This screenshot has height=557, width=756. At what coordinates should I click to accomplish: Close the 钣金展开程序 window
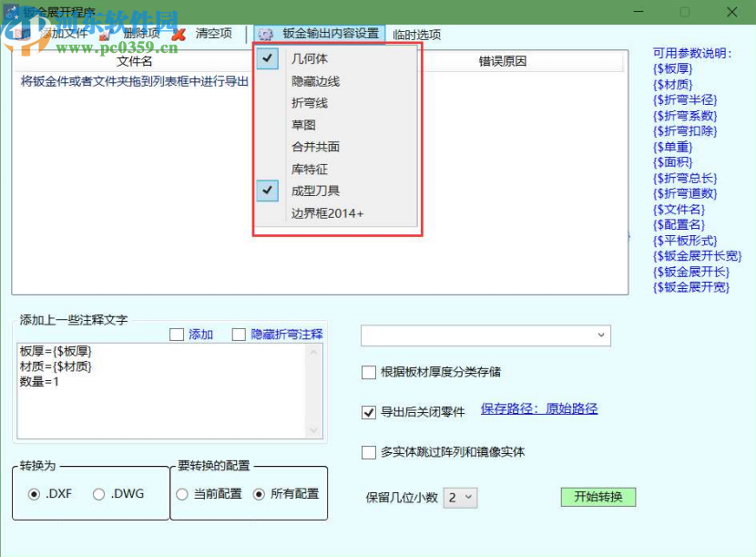731,12
